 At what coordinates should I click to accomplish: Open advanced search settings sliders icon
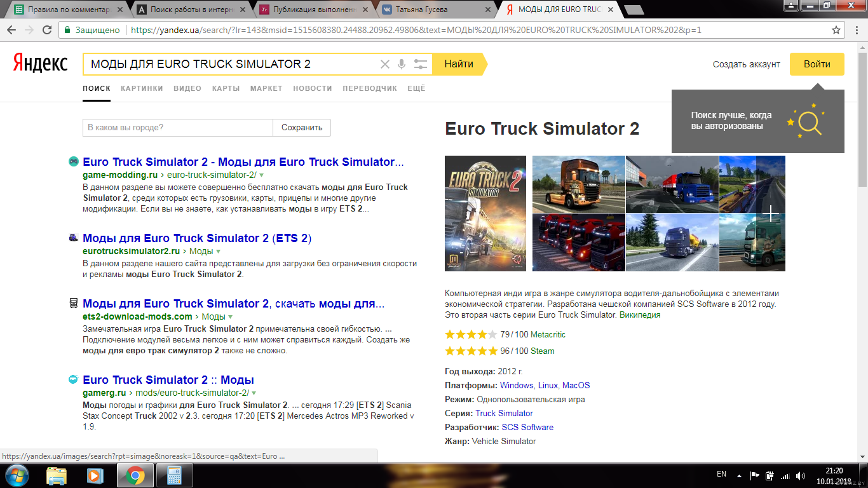tap(421, 64)
